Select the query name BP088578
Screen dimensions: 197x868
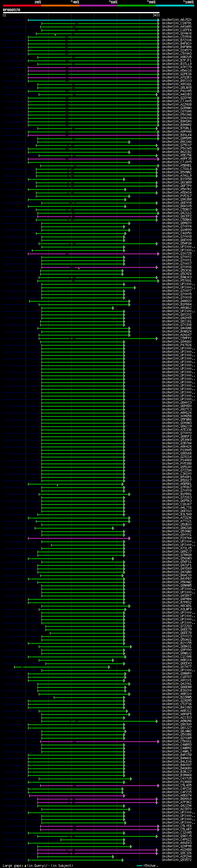[x=11, y=10]
